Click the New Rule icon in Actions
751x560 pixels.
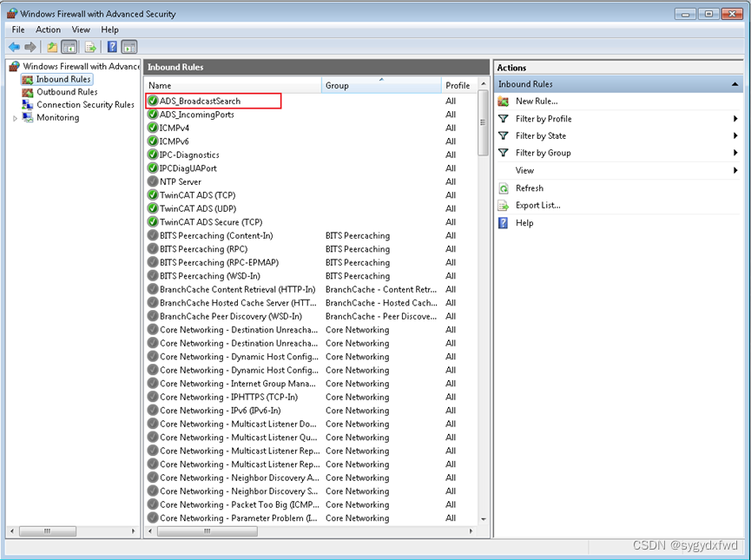504,101
